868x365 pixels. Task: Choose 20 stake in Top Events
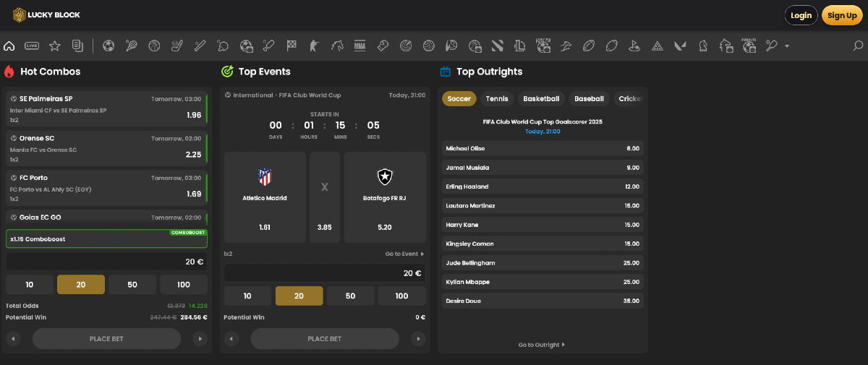click(x=299, y=296)
